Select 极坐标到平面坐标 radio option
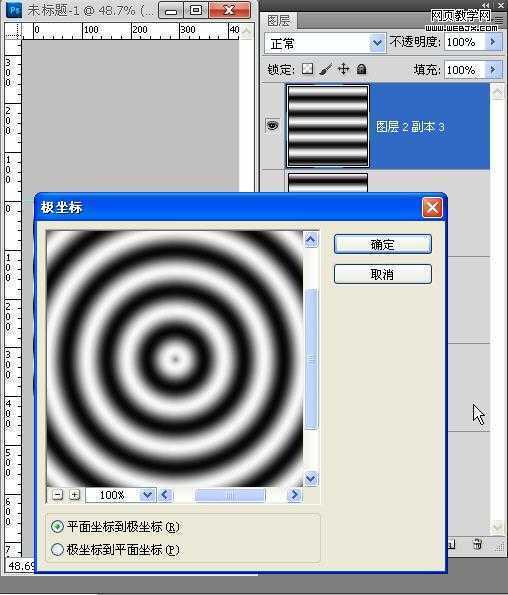Screen dimensions: 508x595 coord(57,549)
